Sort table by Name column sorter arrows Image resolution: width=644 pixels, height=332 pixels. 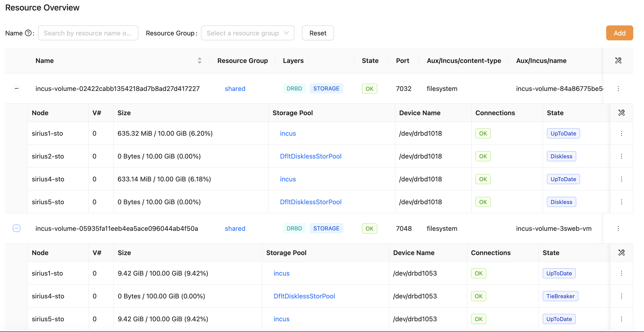pos(199,60)
